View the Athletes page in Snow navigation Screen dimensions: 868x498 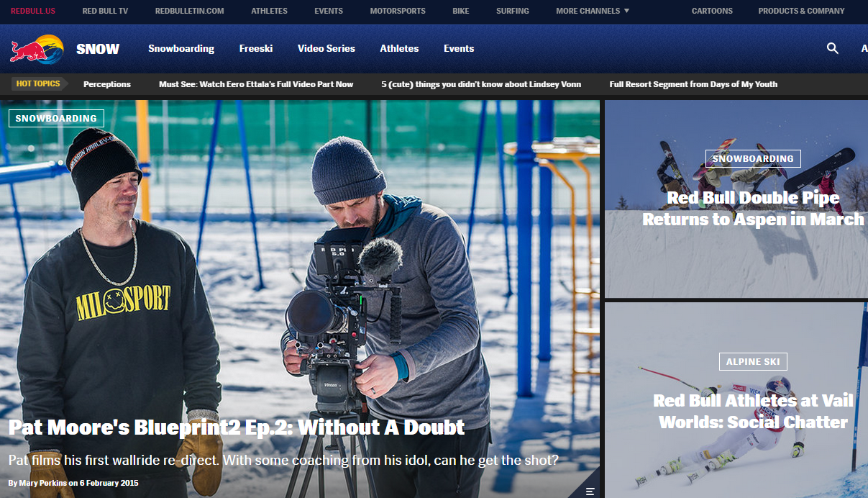click(x=399, y=48)
